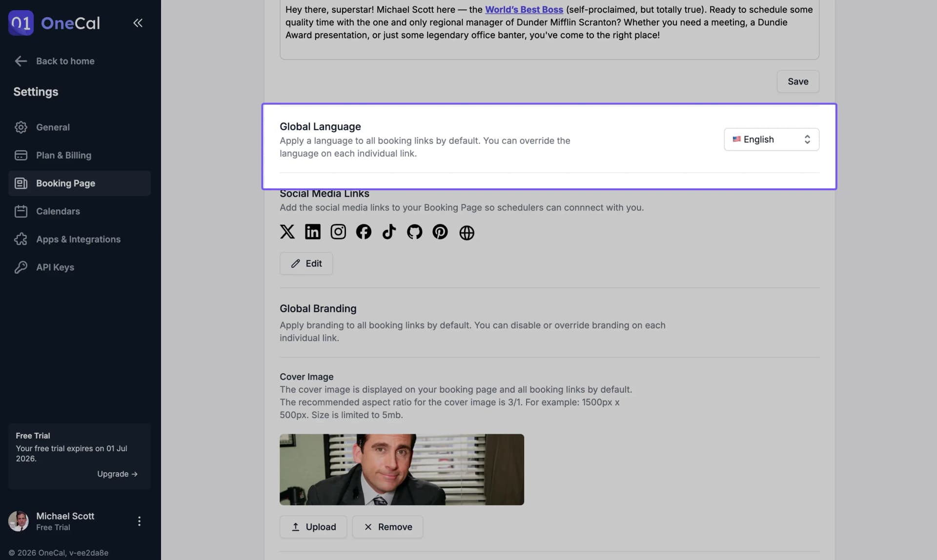Open the English language dropdown
The image size is (937, 560).
coord(771,140)
